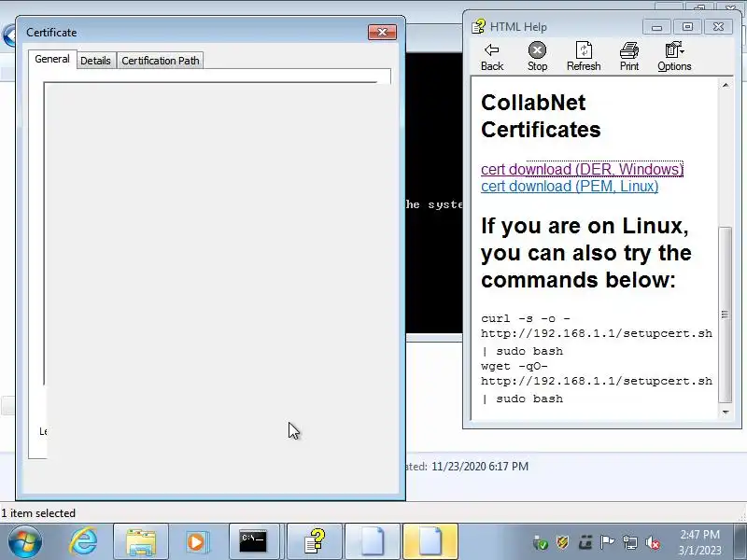Click HTML Help scrollbar down arrow

pyautogui.click(x=726, y=413)
